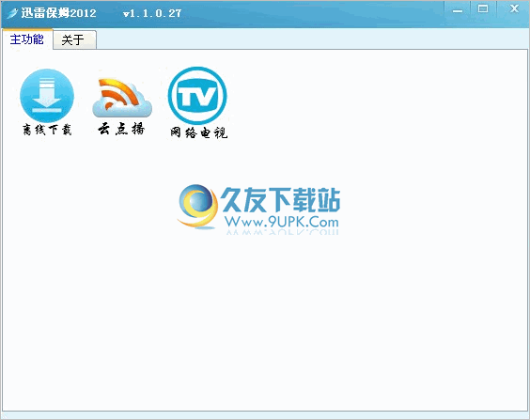Launch the 云点播 cloud playback icon
The height and width of the screenshot is (420, 530).
coord(122,98)
